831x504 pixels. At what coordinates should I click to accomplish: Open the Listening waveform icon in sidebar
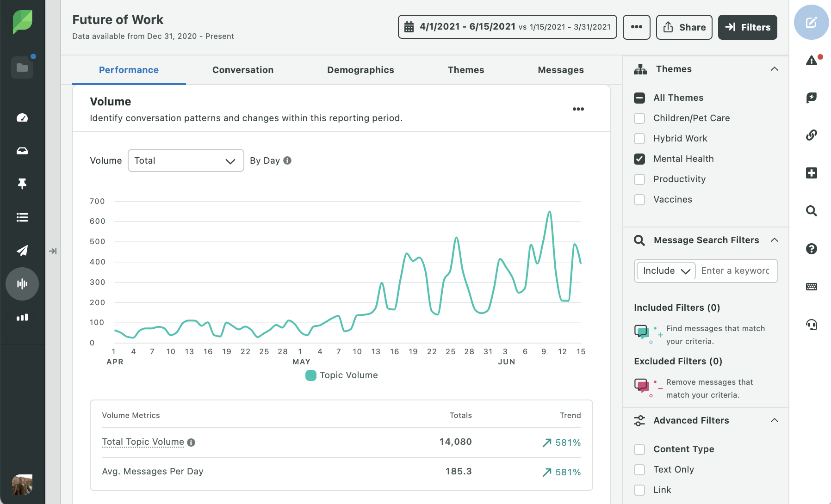[x=22, y=283]
